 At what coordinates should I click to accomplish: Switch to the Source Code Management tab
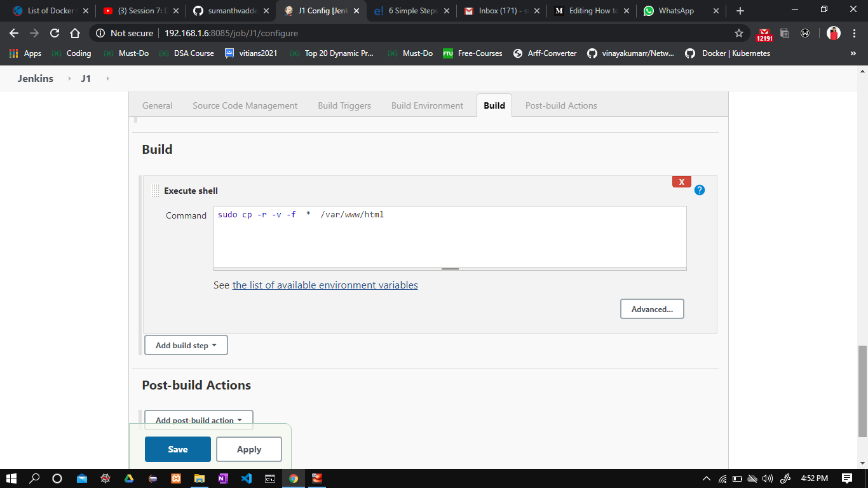click(x=245, y=105)
